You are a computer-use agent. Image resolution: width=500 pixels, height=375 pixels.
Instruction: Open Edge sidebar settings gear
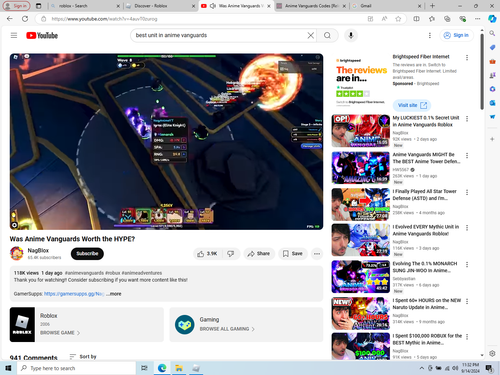pyautogui.click(x=492, y=353)
